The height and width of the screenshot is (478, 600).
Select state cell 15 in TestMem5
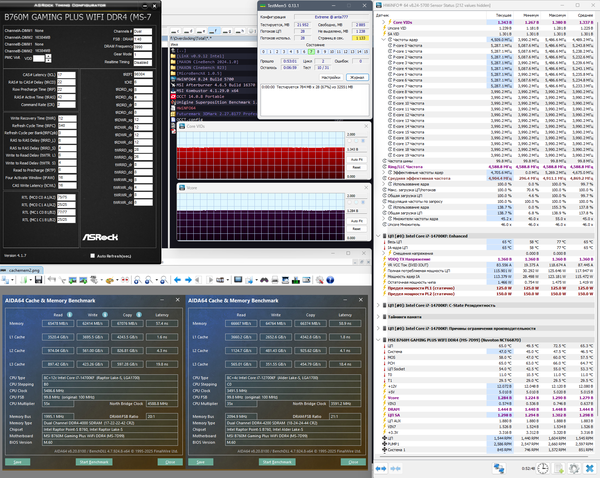point(366,52)
